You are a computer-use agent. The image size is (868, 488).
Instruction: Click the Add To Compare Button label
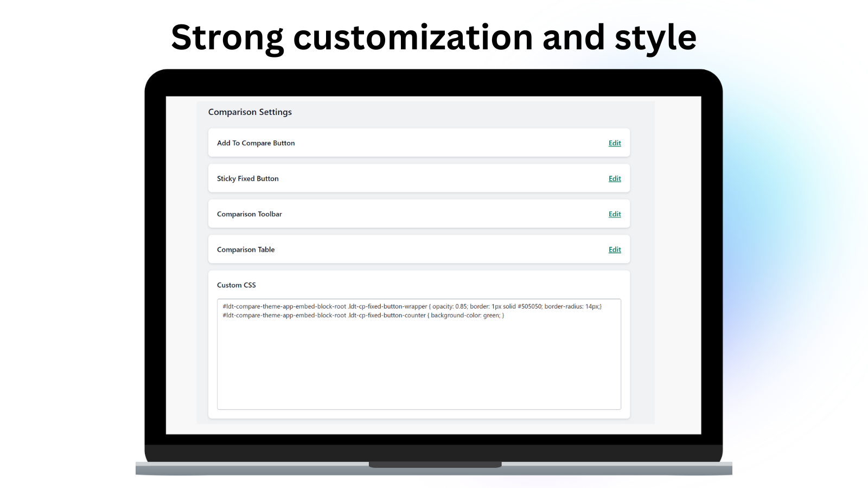click(x=256, y=143)
